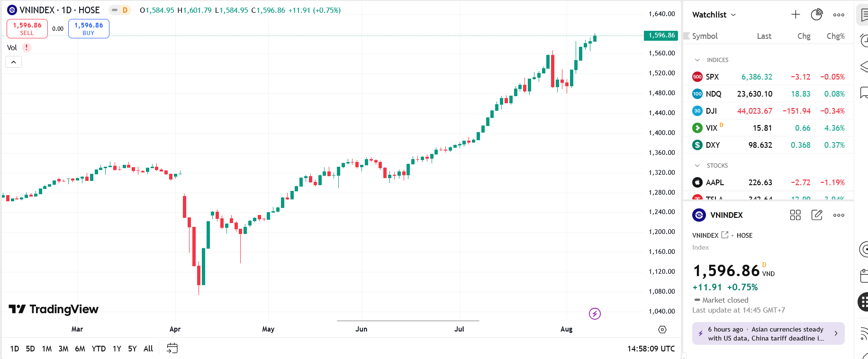Select the DJI row in the watchlist

[769, 111]
